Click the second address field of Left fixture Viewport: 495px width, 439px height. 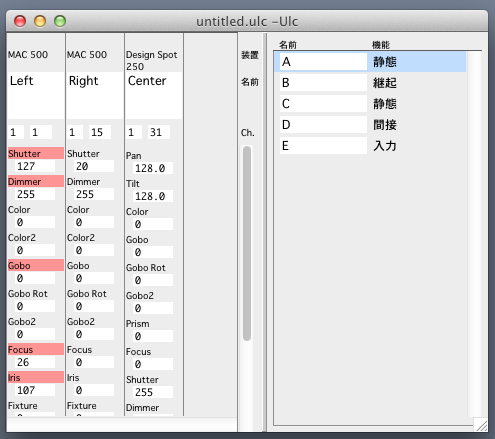pyautogui.click(x=41, y=132)
